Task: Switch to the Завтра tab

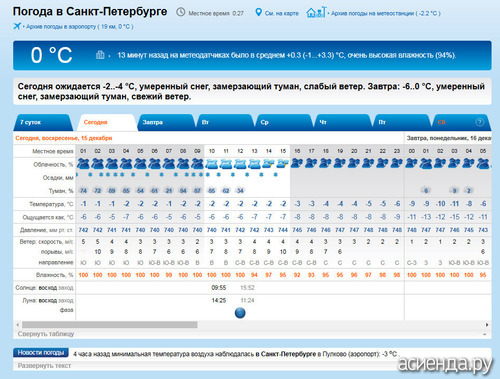Action: click(166, 122)
